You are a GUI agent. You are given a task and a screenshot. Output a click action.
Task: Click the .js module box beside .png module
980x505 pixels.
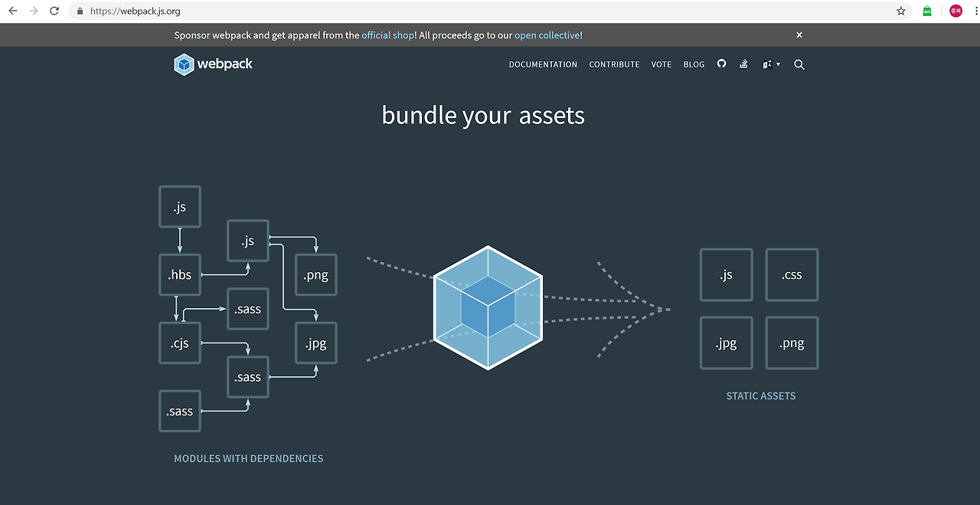[248, 241]
